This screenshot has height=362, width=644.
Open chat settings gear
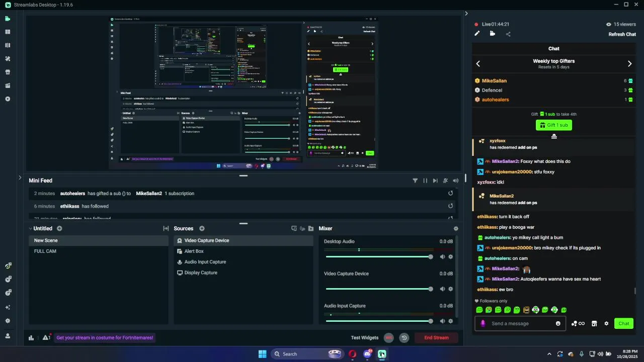606,323
